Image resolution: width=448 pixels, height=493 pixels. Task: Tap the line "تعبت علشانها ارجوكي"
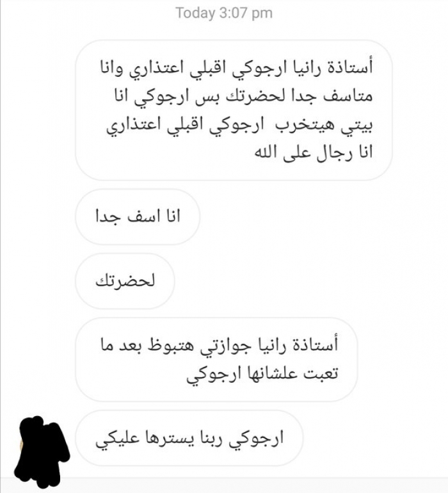coord(262,374)
